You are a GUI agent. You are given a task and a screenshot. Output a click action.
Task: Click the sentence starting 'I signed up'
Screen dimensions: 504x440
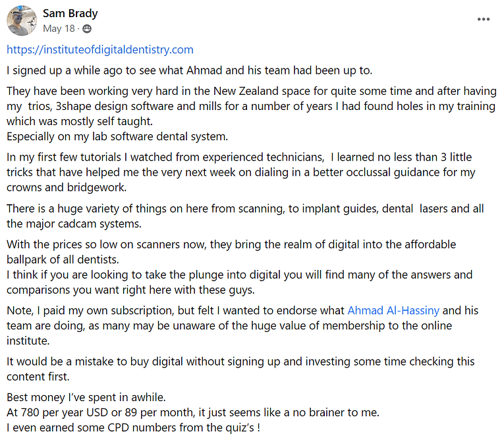tap(189, 70)
